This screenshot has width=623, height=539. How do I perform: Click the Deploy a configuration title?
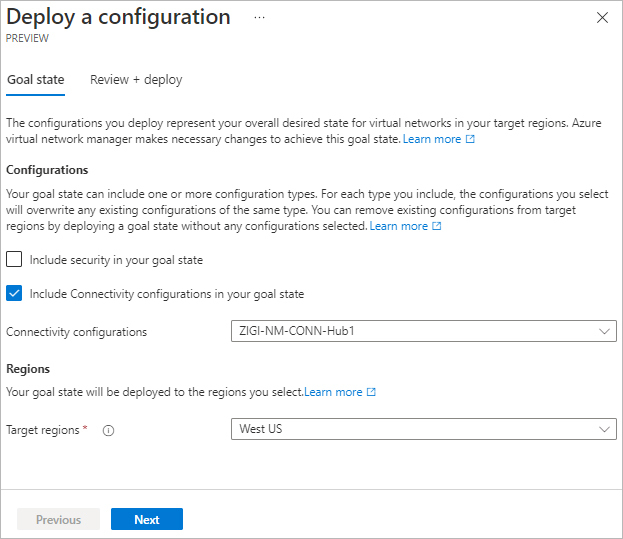pyautogui.click(x=118, y=18)
